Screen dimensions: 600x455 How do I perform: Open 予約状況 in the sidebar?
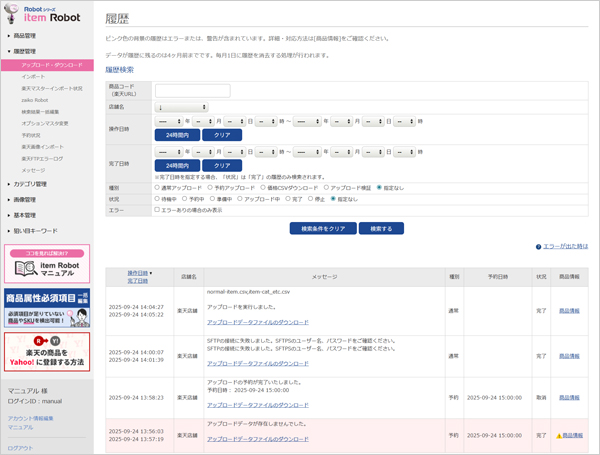pyautogui.click(x=31, y=135)
